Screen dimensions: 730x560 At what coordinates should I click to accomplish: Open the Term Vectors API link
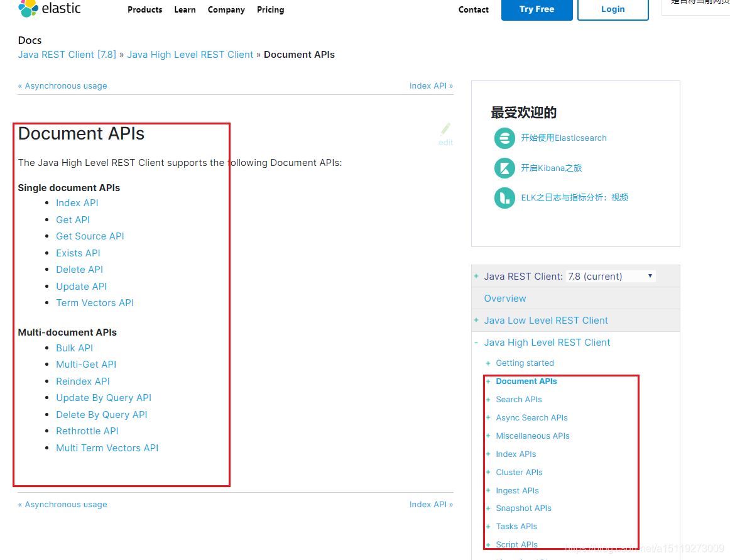pos(95,303)
